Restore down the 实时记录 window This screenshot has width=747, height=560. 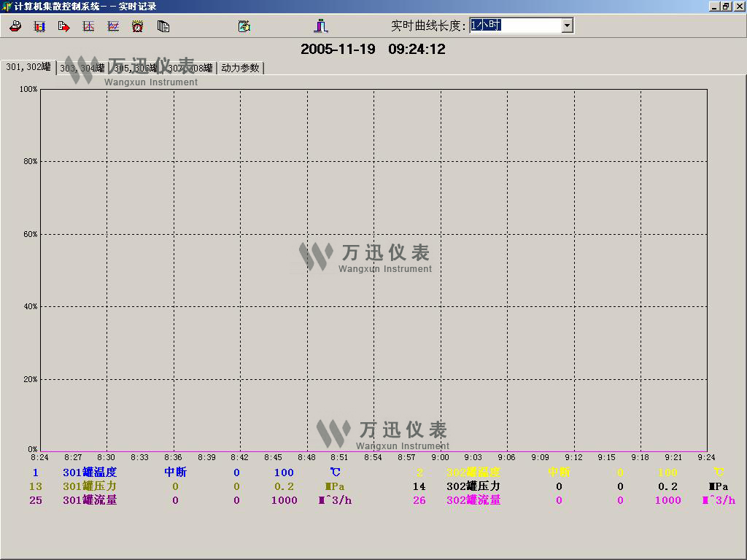pos(726,6)
